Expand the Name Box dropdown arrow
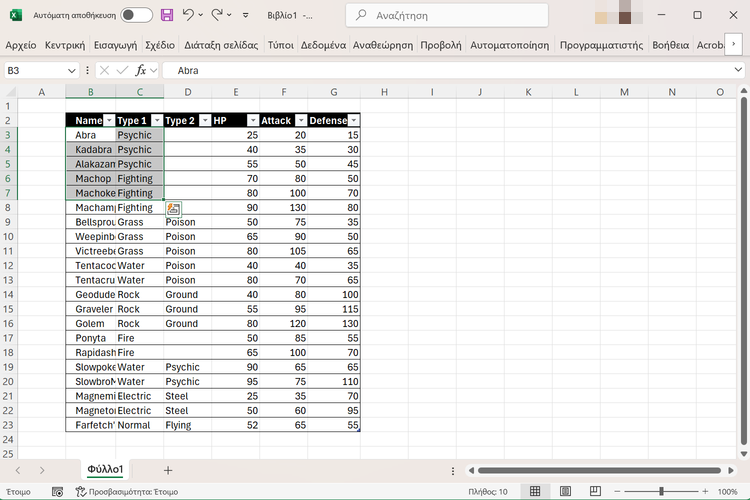Image resolution: width=750 pixels, height=500 pixels. coord(72,71)
